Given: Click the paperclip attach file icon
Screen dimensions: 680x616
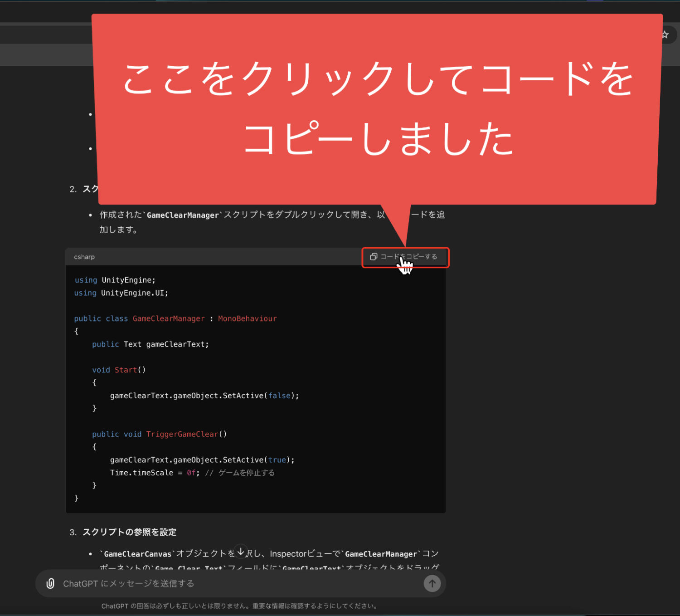Looking at the screenshot, I should [x=50, y=583].
